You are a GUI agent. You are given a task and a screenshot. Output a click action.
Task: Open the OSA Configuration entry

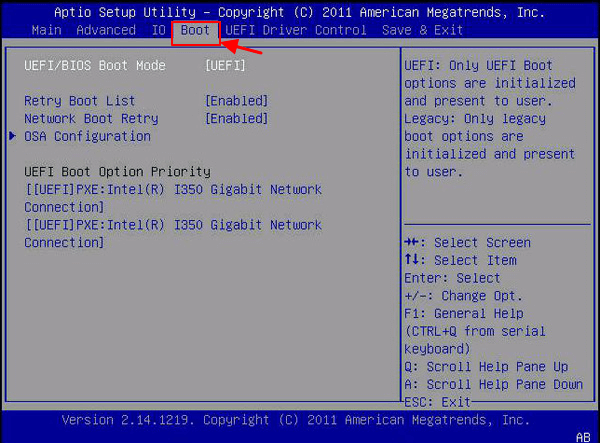tap(87, 137)
